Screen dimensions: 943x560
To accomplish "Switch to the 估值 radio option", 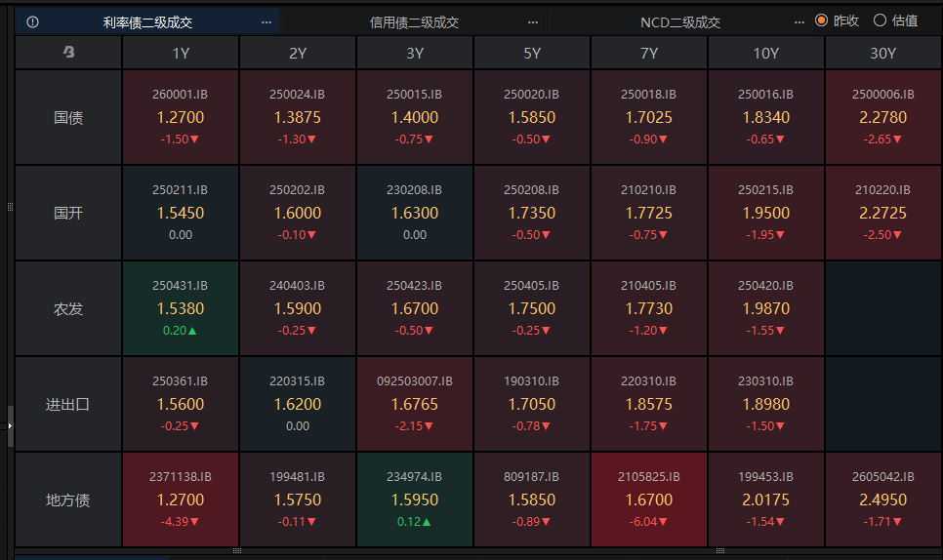I will 880,20.
